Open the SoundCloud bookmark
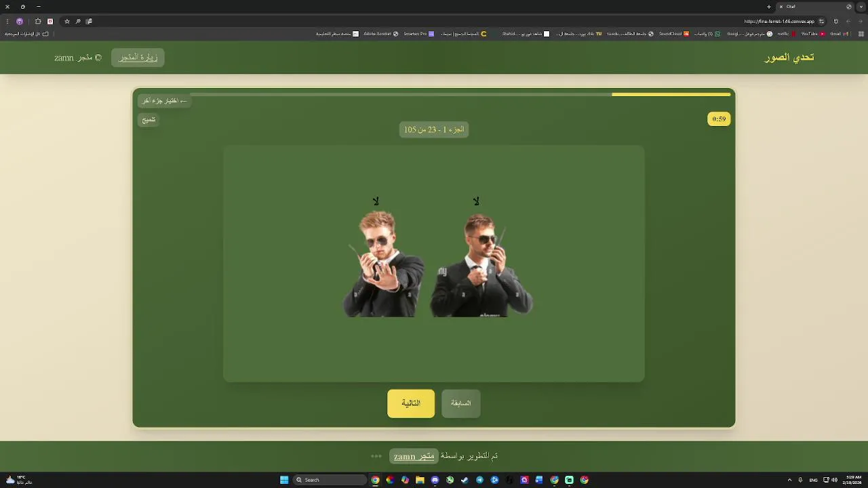 coord(674,34)
